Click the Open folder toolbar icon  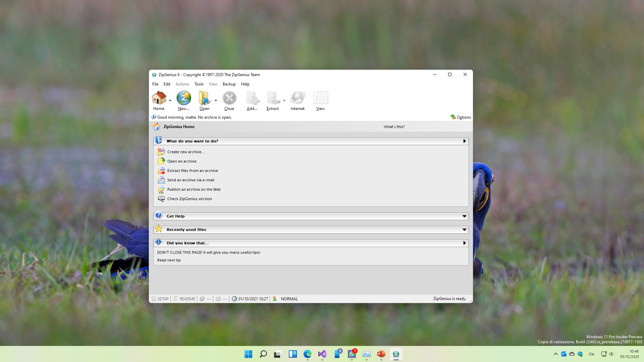[204, 98]
